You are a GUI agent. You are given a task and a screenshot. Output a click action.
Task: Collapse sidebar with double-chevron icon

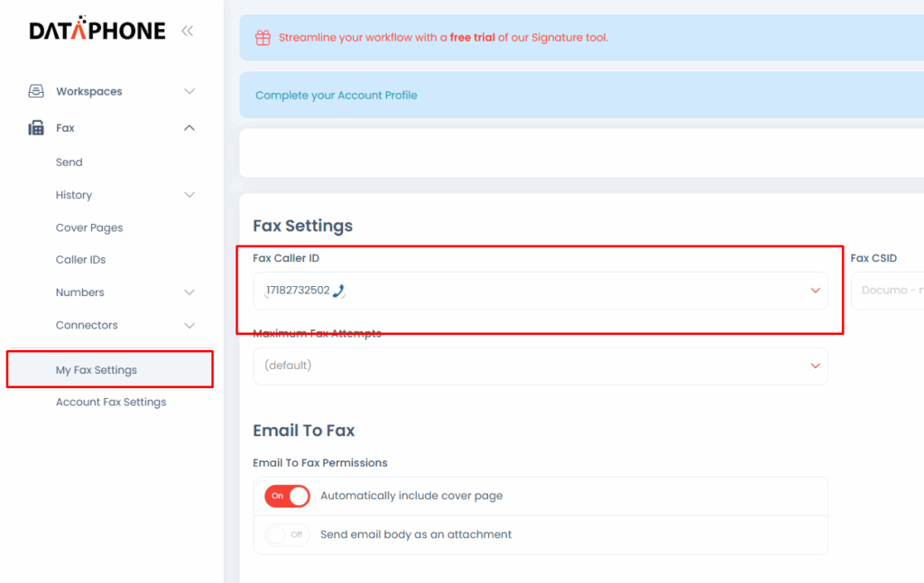coord(187,31)
